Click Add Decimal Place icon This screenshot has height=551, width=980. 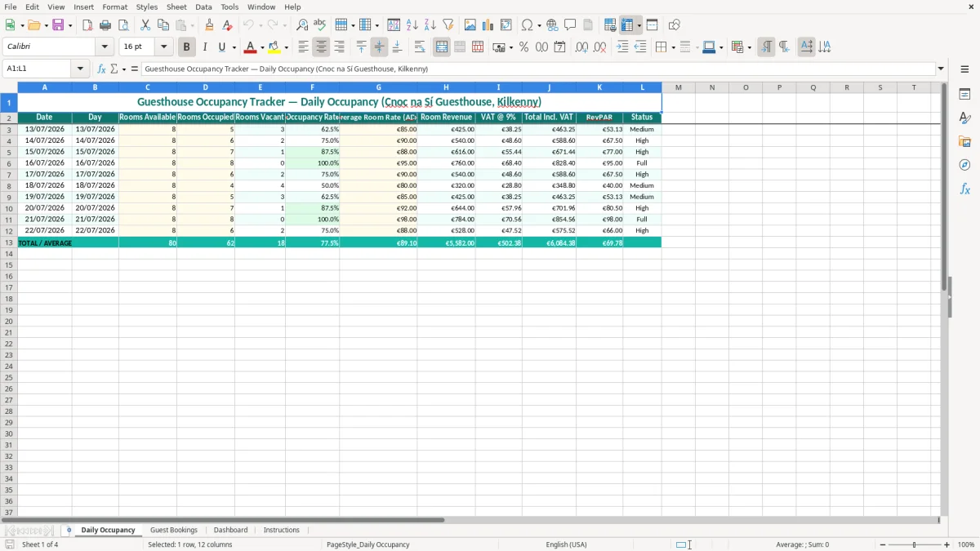pos(582,47)
